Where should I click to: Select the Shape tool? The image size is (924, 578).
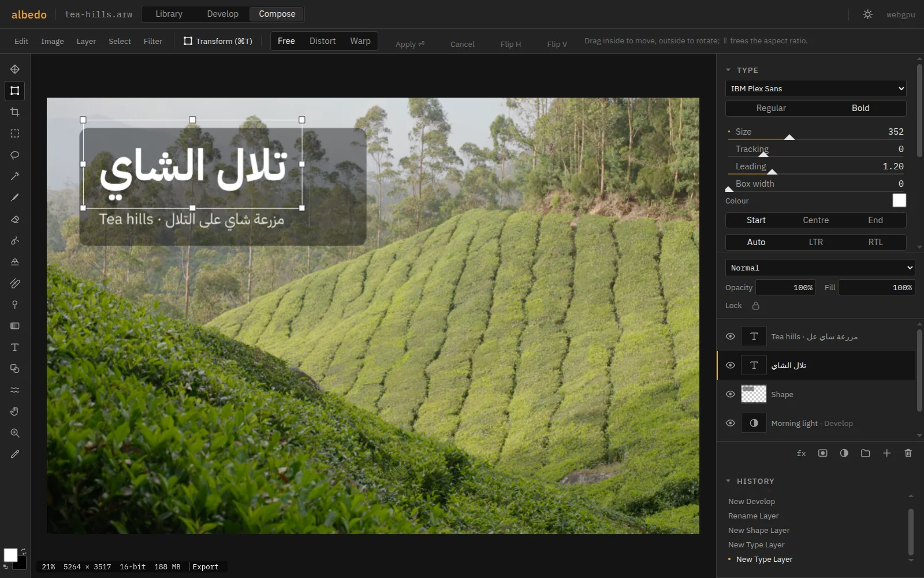(x=15, y=369)
